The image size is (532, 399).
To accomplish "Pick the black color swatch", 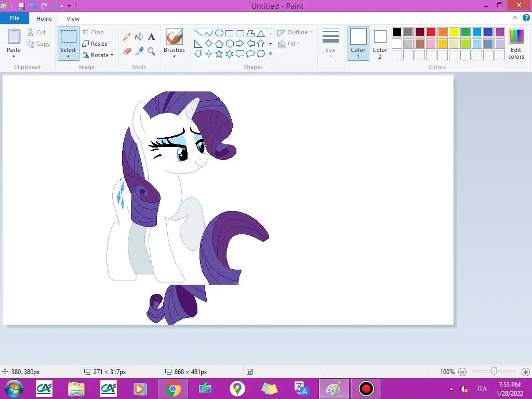I will pos(396,32).
